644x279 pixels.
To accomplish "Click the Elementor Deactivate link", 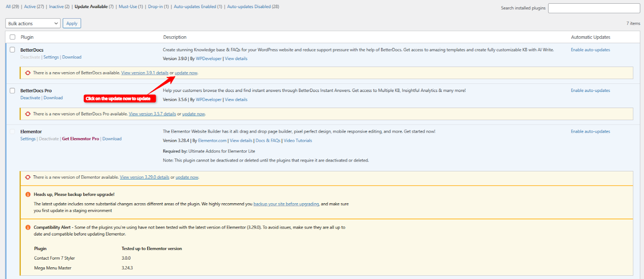I will click(49, 139).
